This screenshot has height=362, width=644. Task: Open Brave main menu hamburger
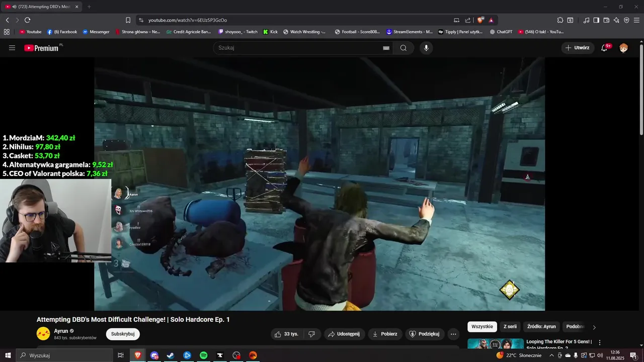[636, 20]
